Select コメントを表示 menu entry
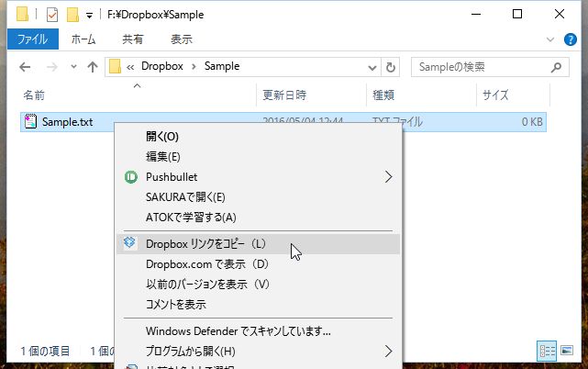Image resolution: width=588 pixels, height=369 pixels. tap(258, 305)
